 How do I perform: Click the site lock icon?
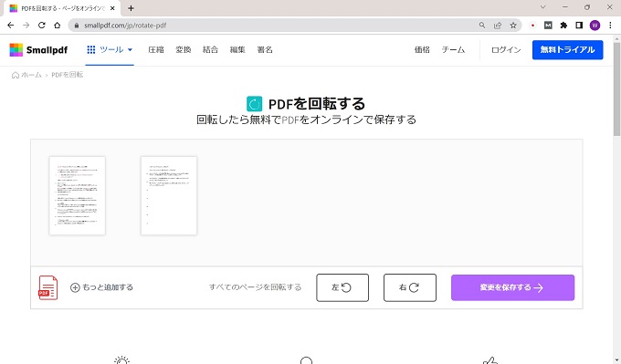77,26
